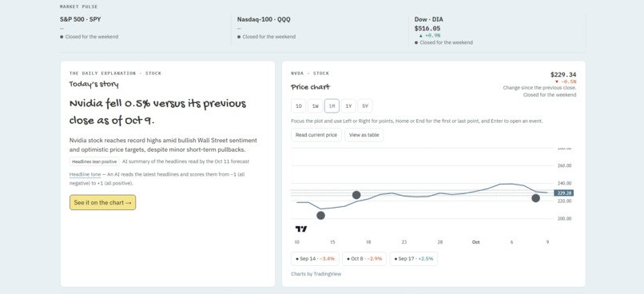644x294 pixels.
Task: Click the Nvidia fell 0.5% headline
Action: point(157,112)
